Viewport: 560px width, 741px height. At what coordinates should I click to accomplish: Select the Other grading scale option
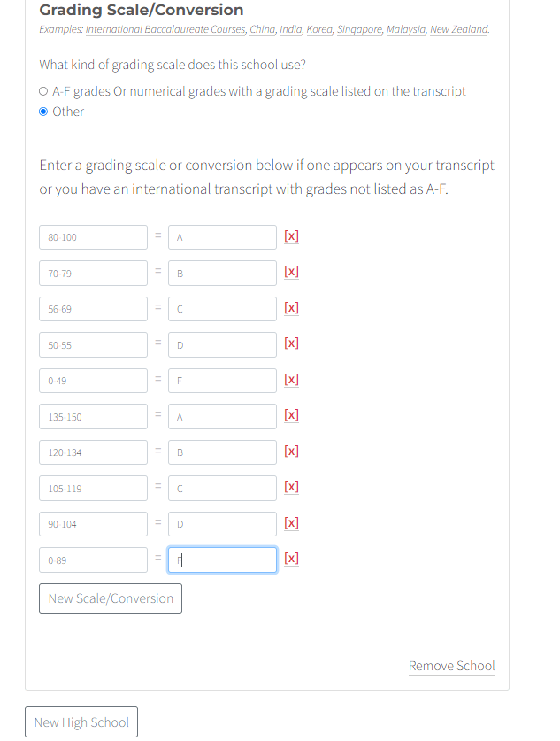(43, 112)
